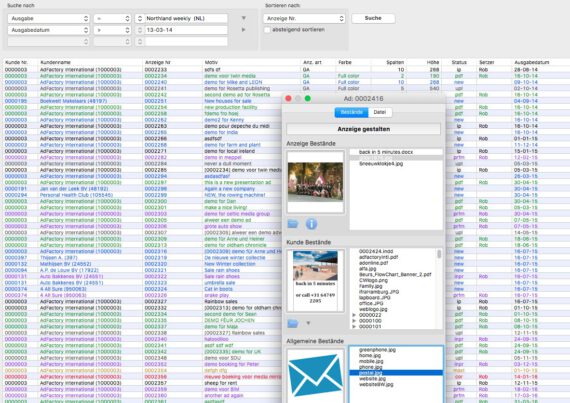Sort by Motiv column header
570x403 pixels.
pyautogui.click(x=211, y=63)
